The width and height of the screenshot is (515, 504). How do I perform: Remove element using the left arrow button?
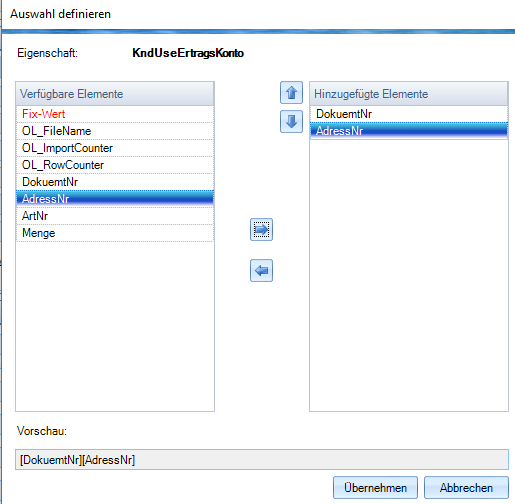[x=261, y=270]
